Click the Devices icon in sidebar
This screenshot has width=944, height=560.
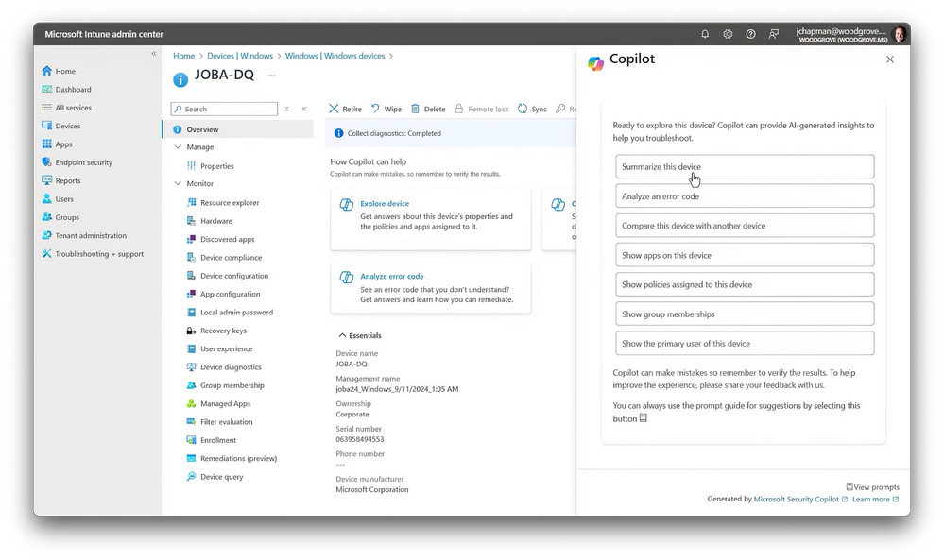[47, 126]
